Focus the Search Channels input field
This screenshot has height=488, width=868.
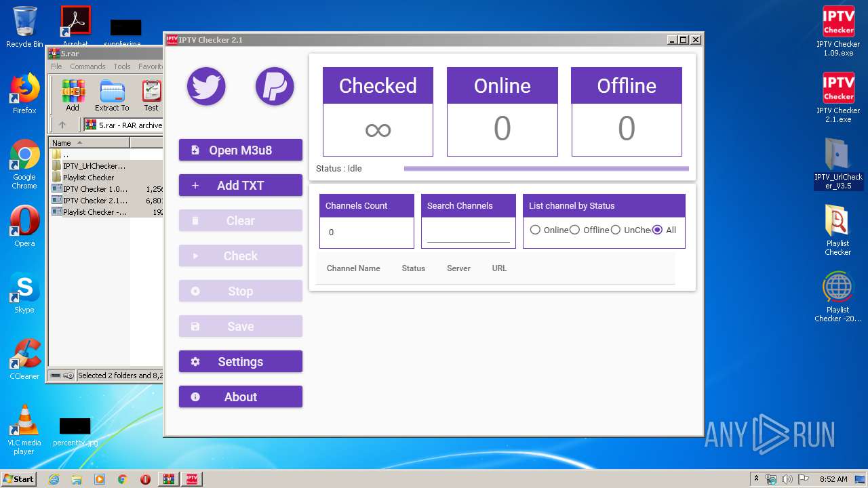pos(468,232)
